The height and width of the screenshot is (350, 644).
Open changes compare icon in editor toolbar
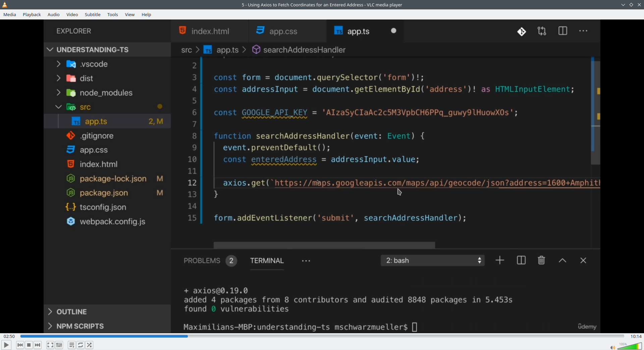point(542,31)
